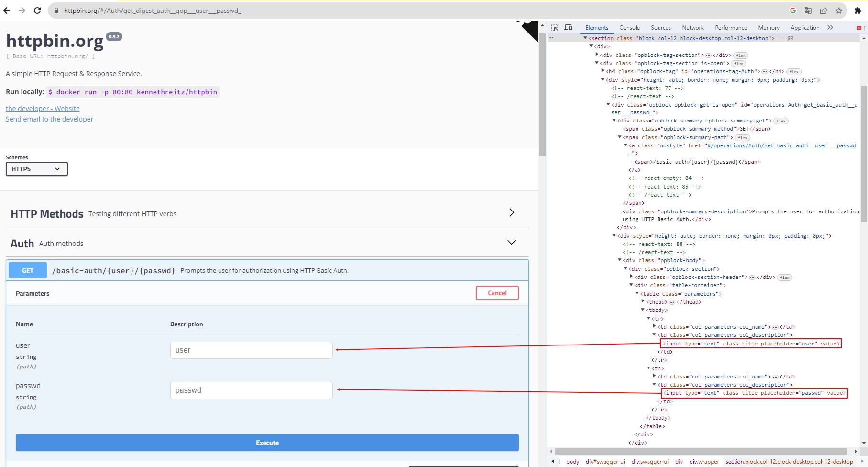This screenshot has width=868, height=467.
Task: Collapse the Auth section chevron
Action: [511, 243]
